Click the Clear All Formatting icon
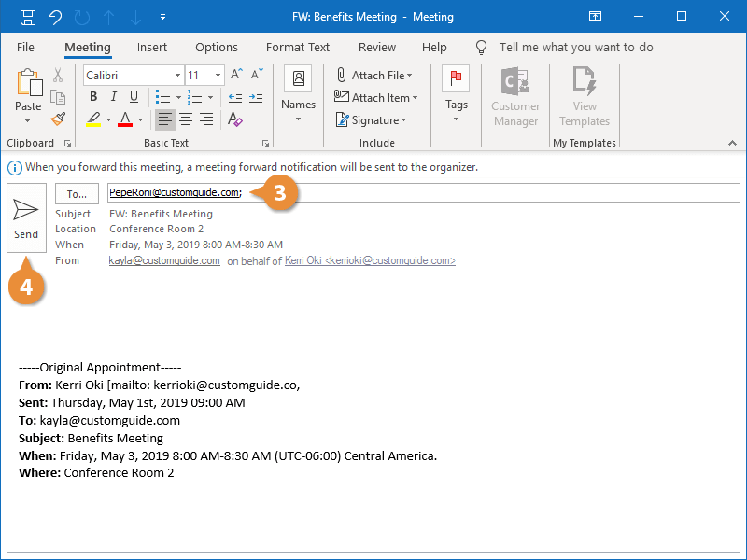 (x=235, y=119)
